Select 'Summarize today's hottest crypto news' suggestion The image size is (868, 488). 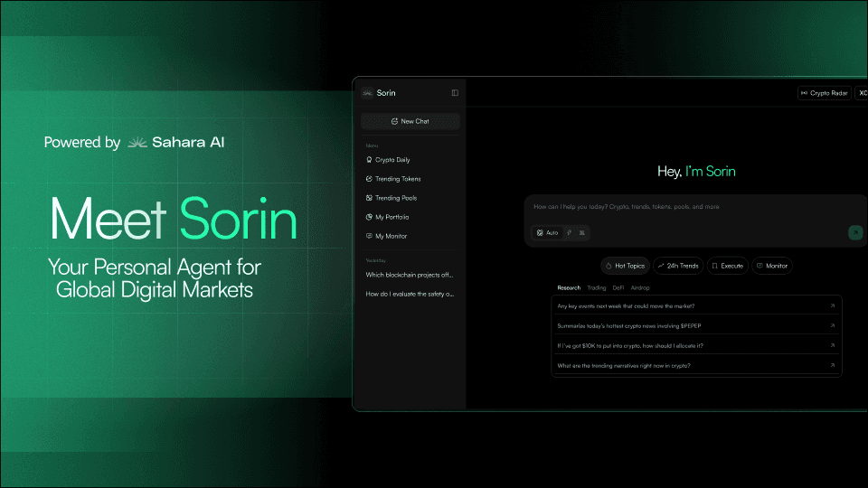click(x=696, y=326)
